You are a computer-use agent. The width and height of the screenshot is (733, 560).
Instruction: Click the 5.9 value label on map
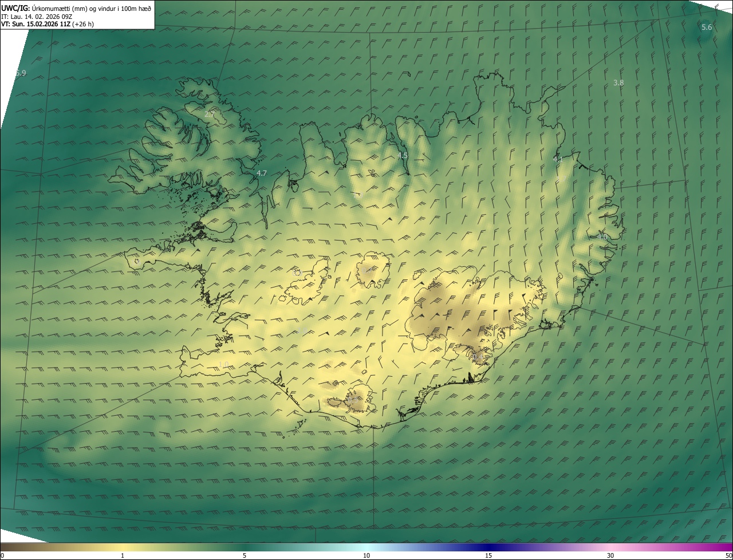[21, 73]
